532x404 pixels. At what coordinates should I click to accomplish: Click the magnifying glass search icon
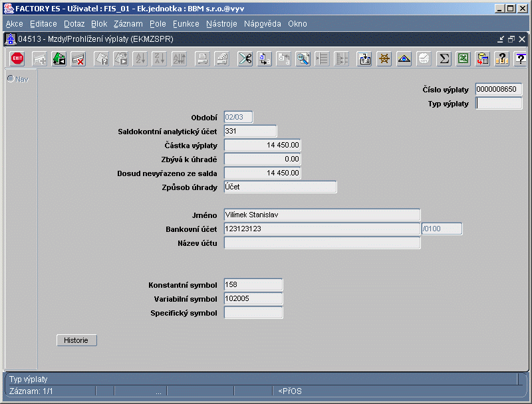(x=303, y=58)
